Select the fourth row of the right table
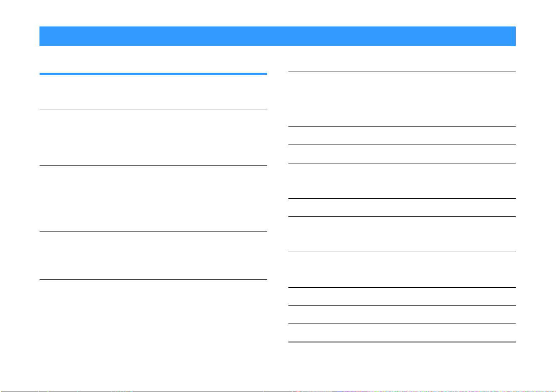This screenshot has width=556, height=392. tap(402, 181)
